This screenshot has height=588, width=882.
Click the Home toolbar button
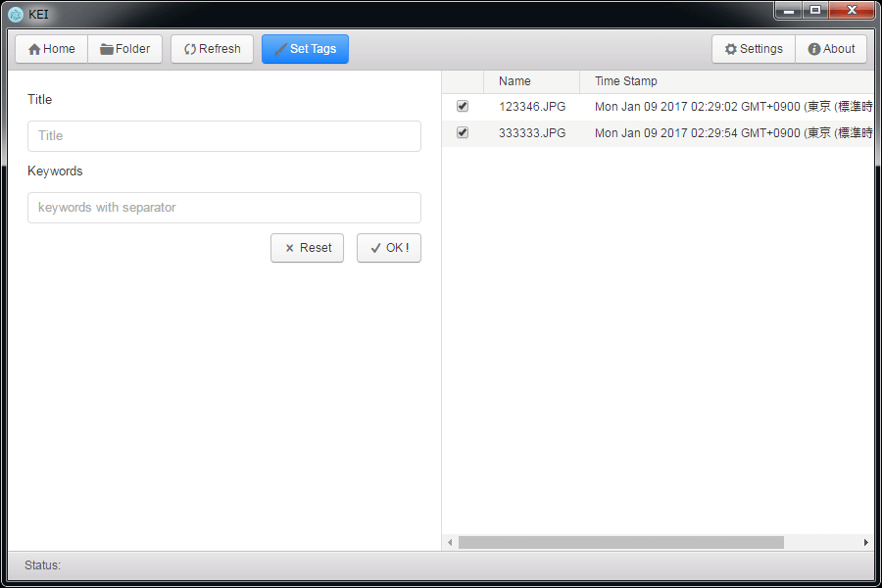click(52, 49)
